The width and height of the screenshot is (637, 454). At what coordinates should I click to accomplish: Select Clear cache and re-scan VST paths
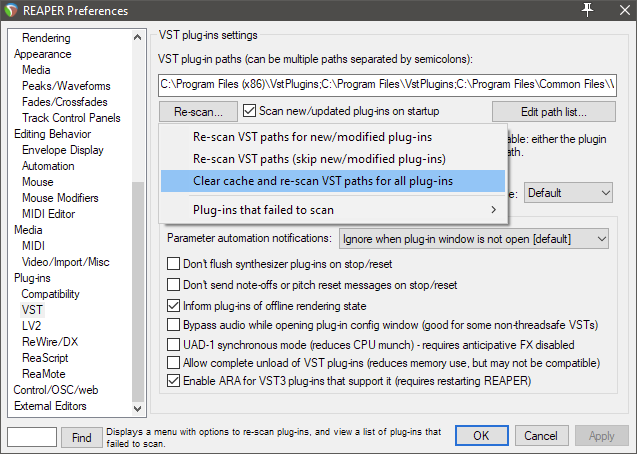click(333, 181)
